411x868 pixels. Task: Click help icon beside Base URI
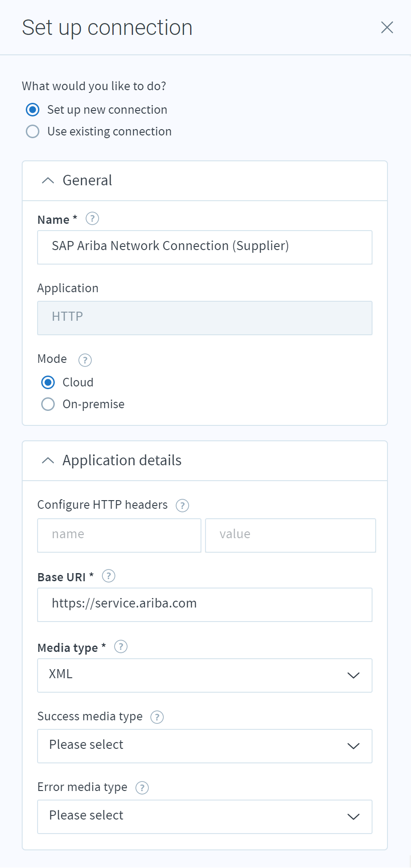[109, 576]
